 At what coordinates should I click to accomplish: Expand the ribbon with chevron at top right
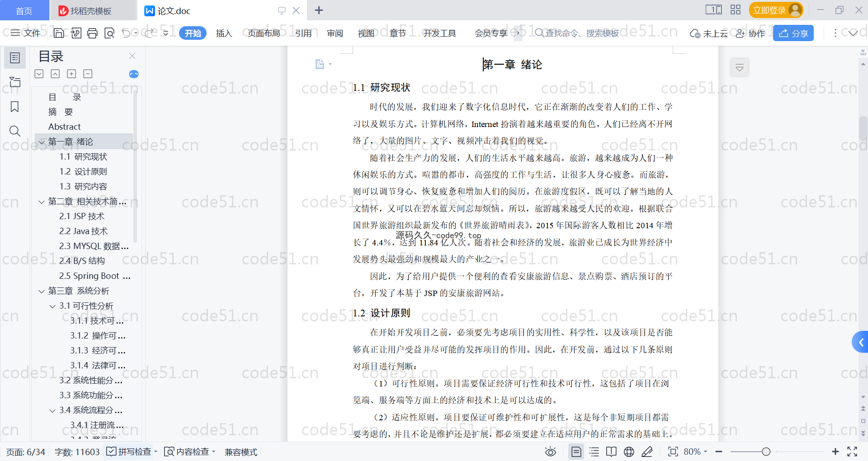point(853,33)
